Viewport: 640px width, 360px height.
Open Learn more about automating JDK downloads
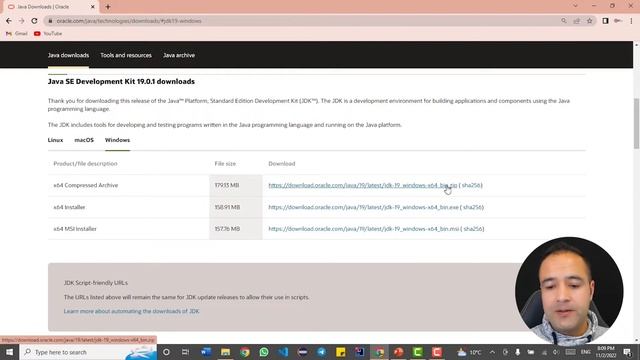131,311
